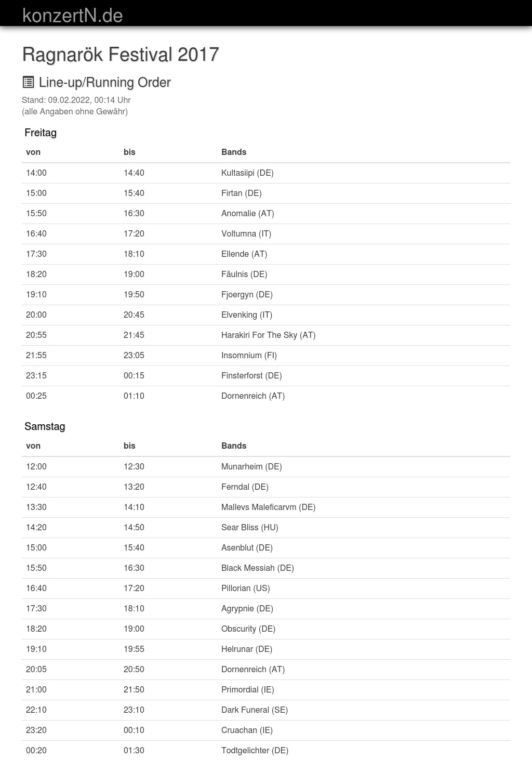Click the Freitag section heading
532x771 pixels.
pyautogui.click(x=41, y=133)
